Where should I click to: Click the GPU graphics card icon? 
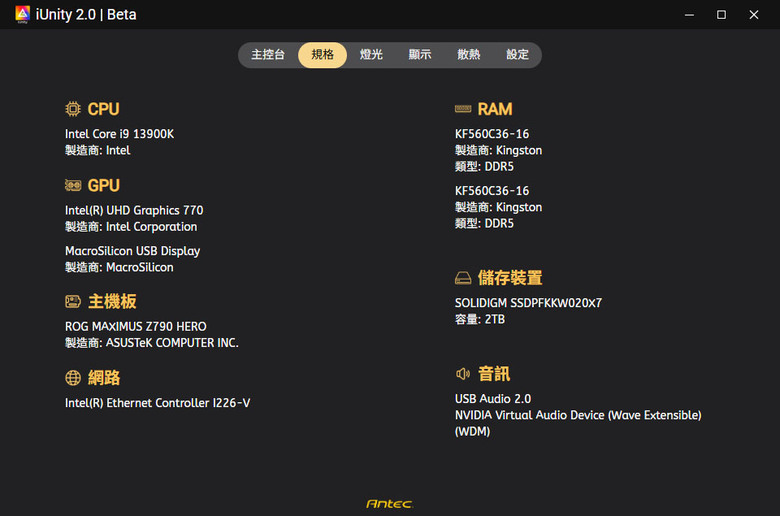pyautogui.click(x=73, y=186)
